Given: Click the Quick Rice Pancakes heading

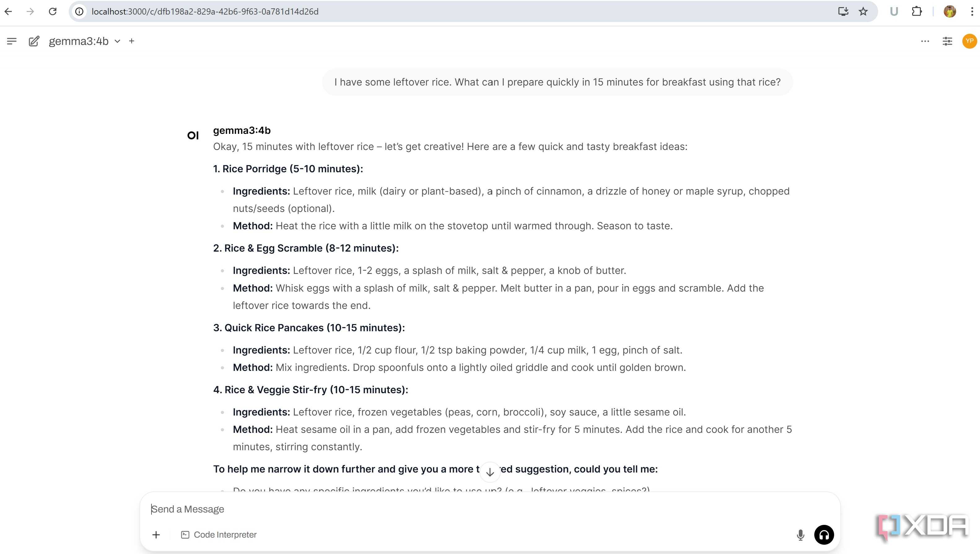Looking at the screenshot, I should pyautogui.click(x=309, y=328).
